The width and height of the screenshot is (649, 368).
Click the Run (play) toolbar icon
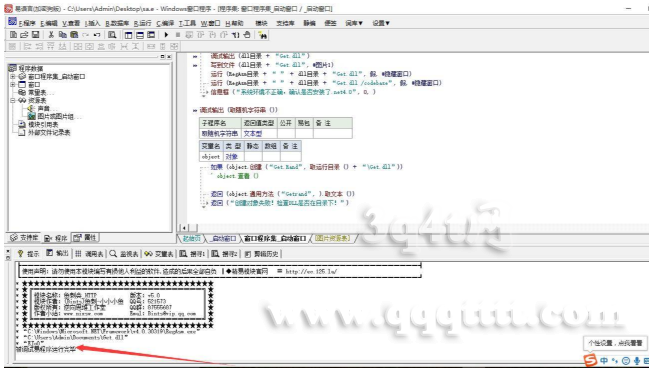click(x=166, y=35)
